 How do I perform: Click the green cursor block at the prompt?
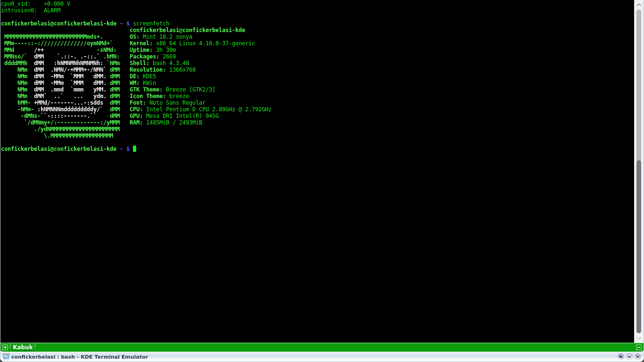click(134, 149)
